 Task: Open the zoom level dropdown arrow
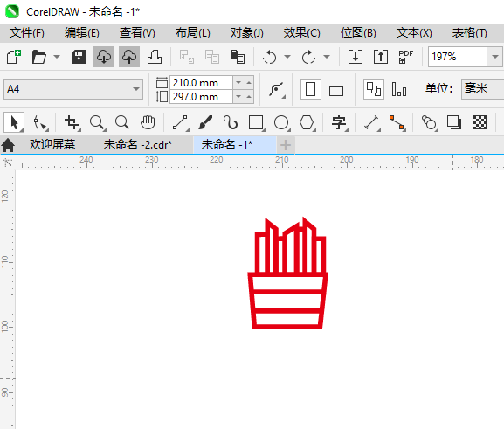point(495,57)
